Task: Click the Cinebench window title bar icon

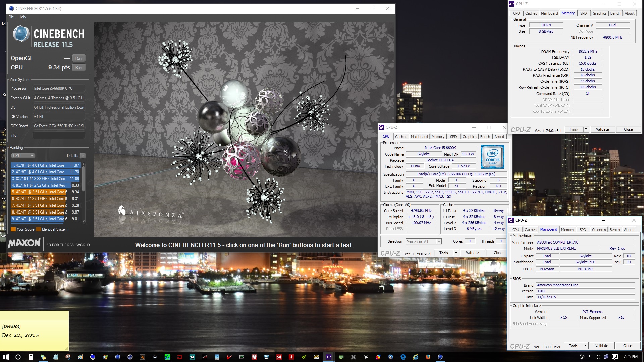Action: (11, 8)
